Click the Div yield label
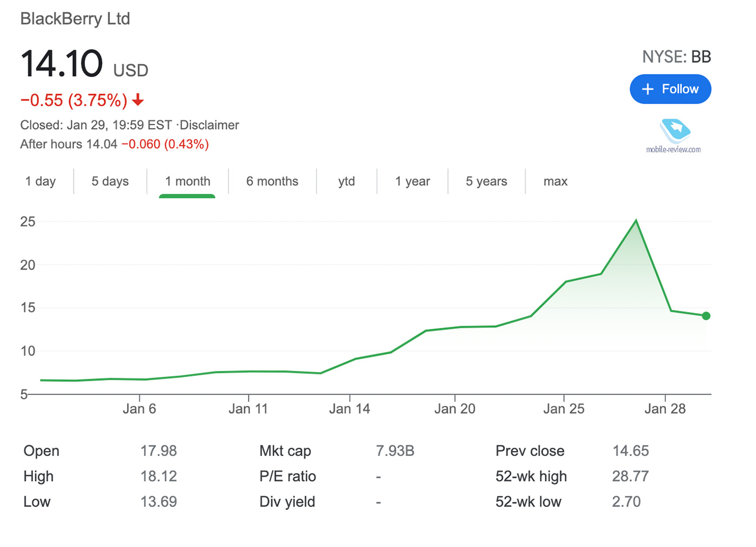756x547 pixels. (287, 502)
